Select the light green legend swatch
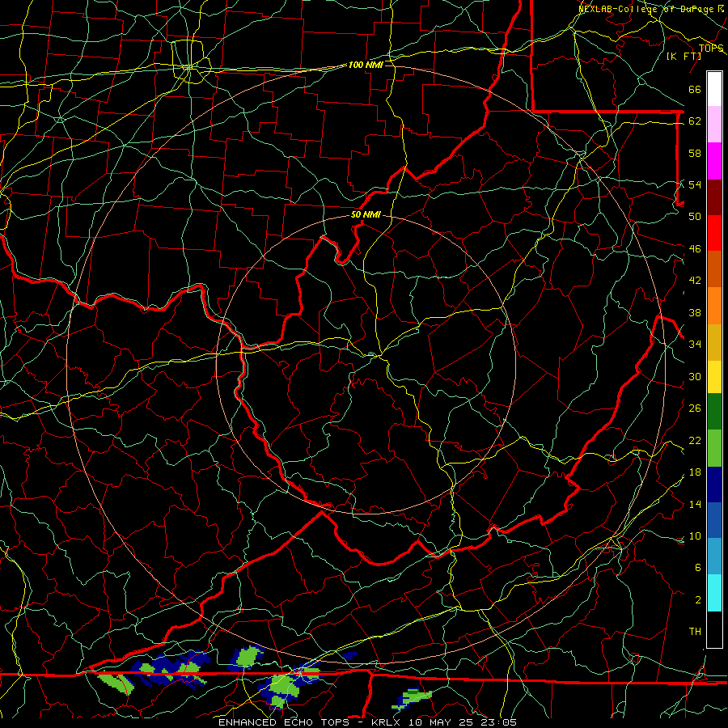 714,448
